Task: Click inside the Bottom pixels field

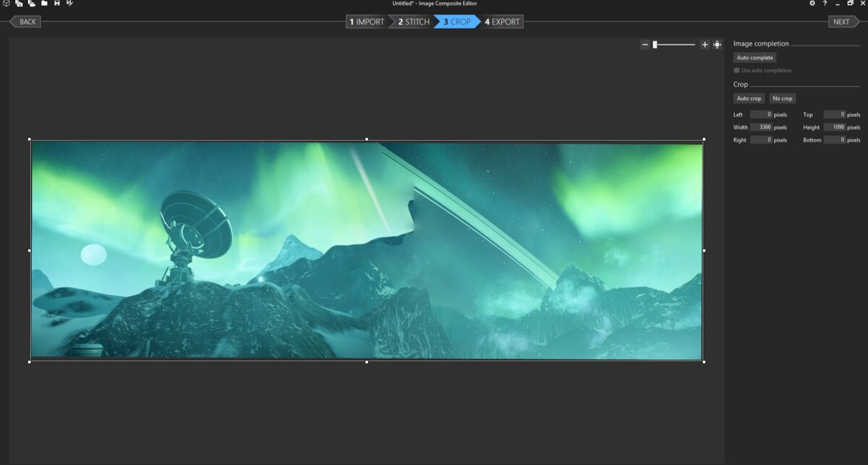Action: pos(835,140)
